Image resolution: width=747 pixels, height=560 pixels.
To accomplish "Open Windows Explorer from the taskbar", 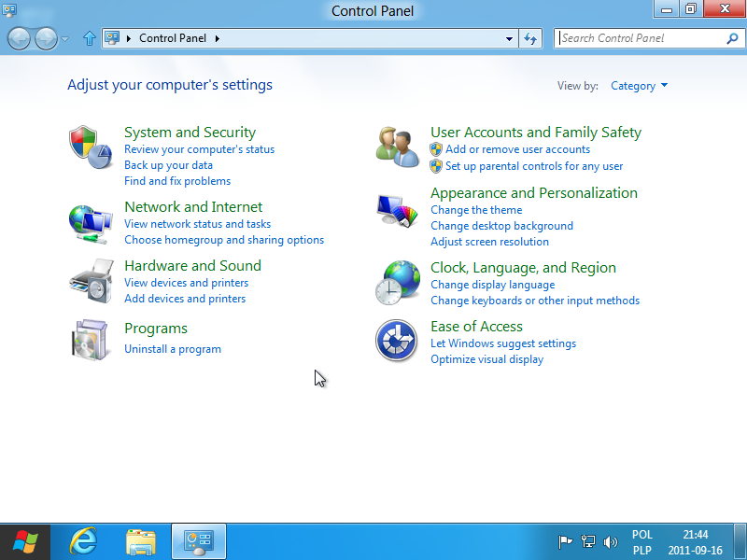I will [x=141, y=541].
